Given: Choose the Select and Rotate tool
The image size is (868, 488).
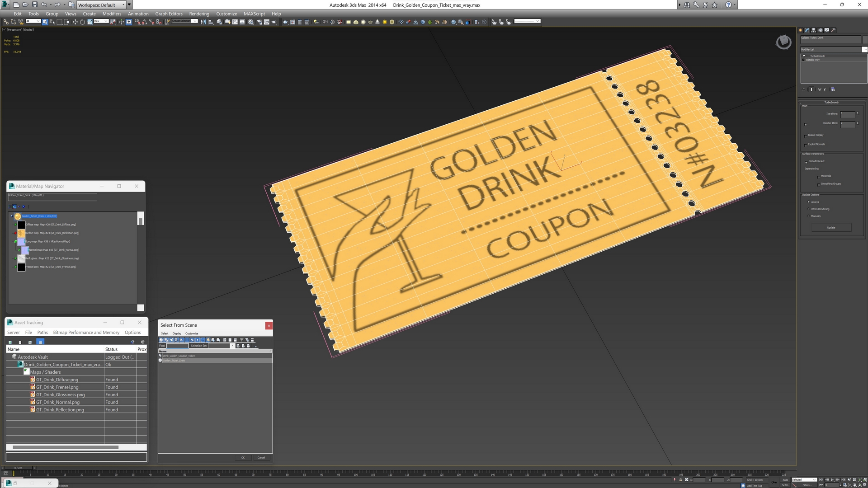Looking at the screenshot, I should (x=82, y=22).
